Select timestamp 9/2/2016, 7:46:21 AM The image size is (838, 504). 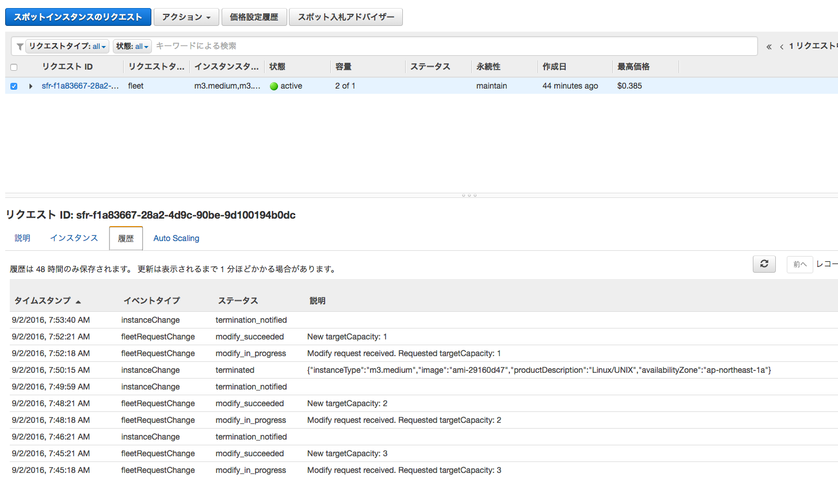(x=51, y=437)
